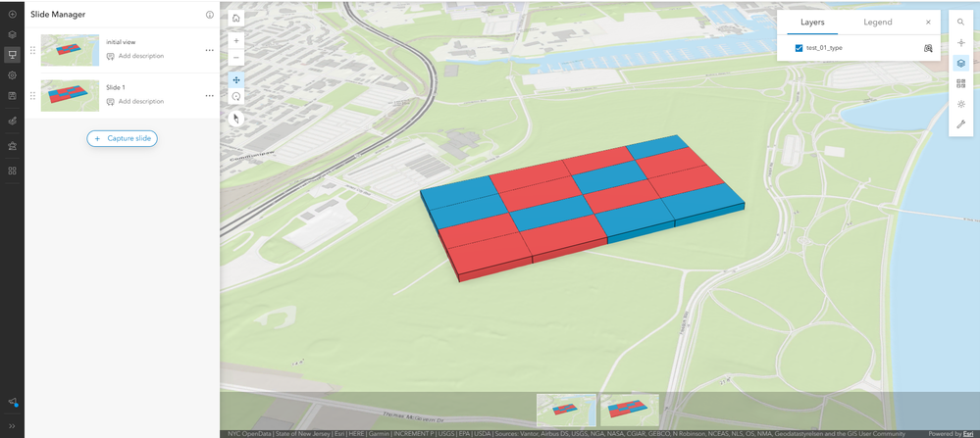Add description to Slide 1

(x=135, y=101)
